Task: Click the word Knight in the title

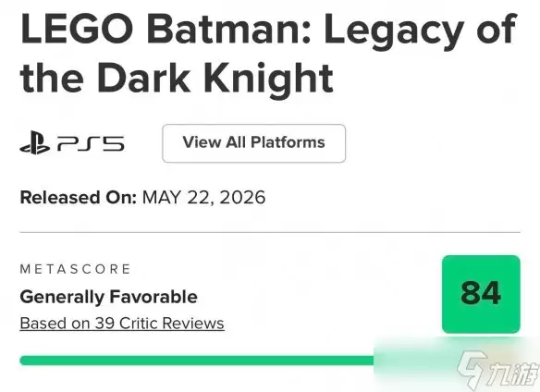Action: (x=269, y=79)
